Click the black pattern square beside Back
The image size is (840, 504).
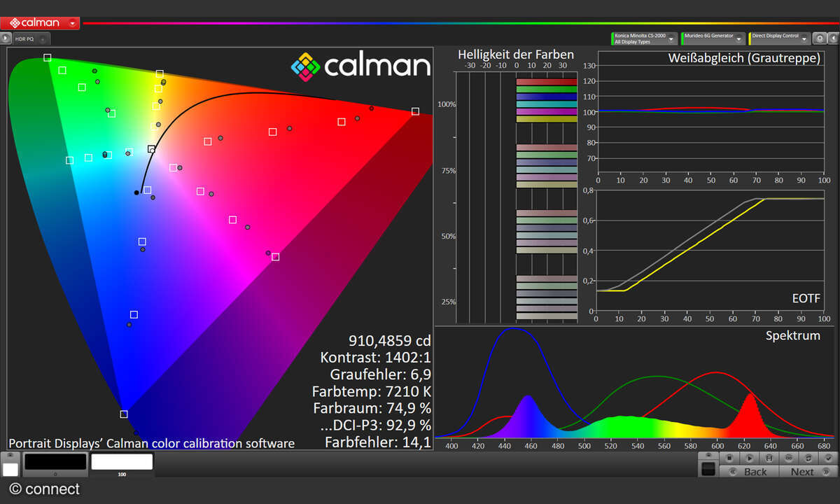tap(708, 469)
